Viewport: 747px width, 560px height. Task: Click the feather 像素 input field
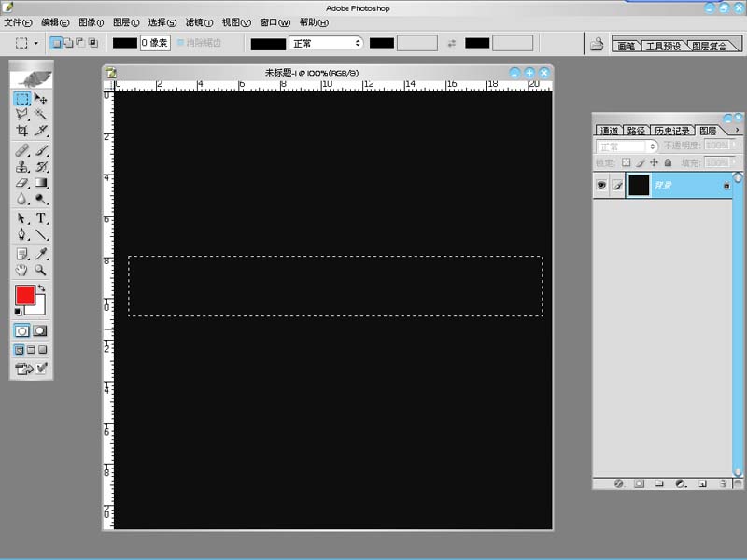coord(155,43)
